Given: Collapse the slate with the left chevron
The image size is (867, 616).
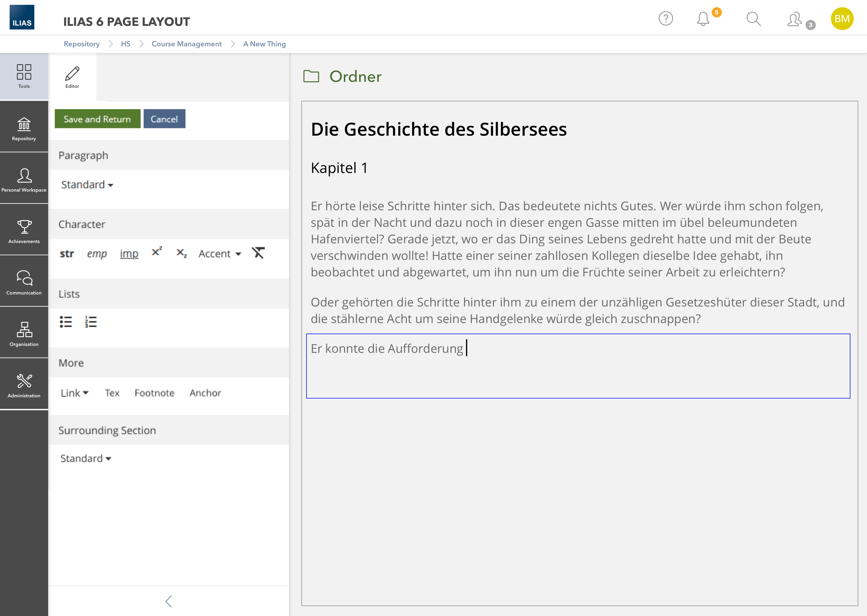Looking at the screenshot, I should point(169,601).
